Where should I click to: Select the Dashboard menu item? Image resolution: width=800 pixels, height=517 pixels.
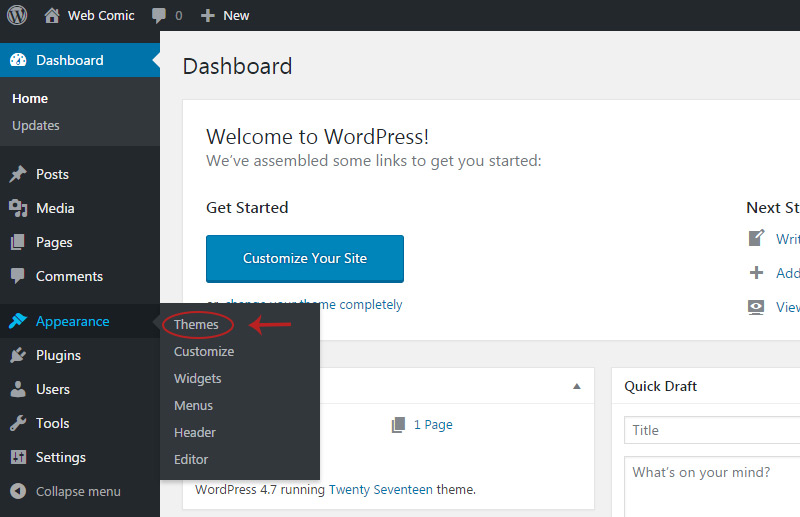(80, 60)
